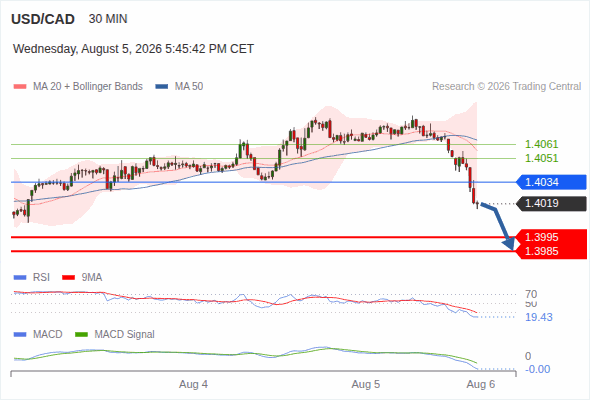The image size is (590, 400).
Task: Click the MA 20 + Bollinger Bands legend swatch
Action: tap(20, 87)
